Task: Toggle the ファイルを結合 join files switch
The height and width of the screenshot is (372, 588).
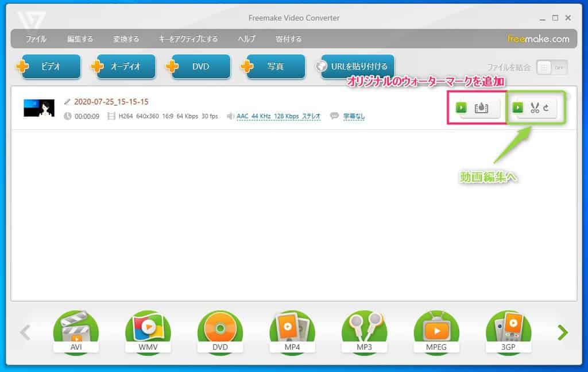Action: tap(552, 67)
